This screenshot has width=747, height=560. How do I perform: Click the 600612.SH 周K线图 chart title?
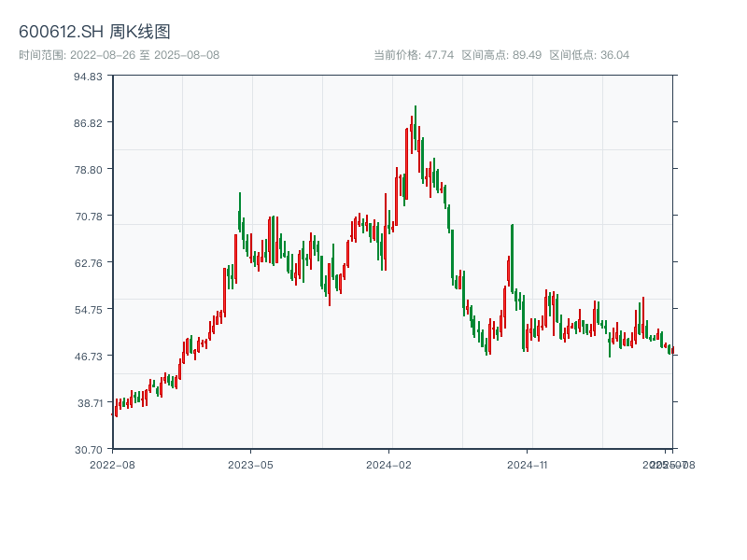(x=94, y=33)
